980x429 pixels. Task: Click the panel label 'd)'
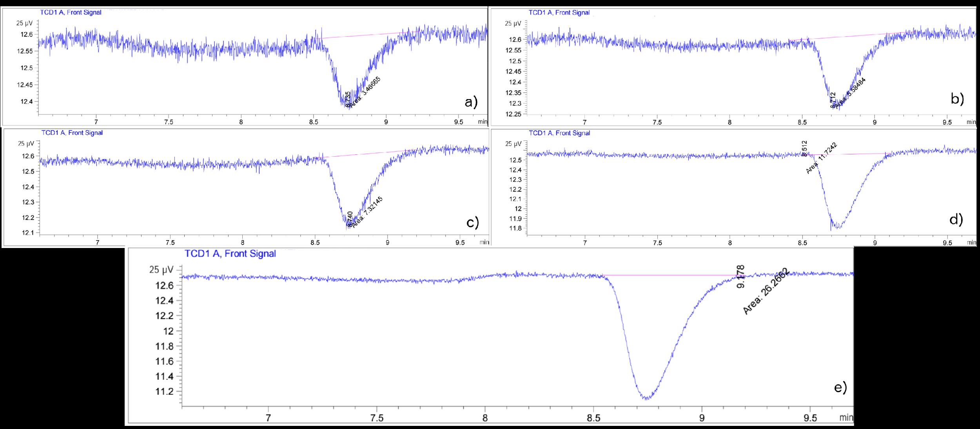click(x=956, y=220)
